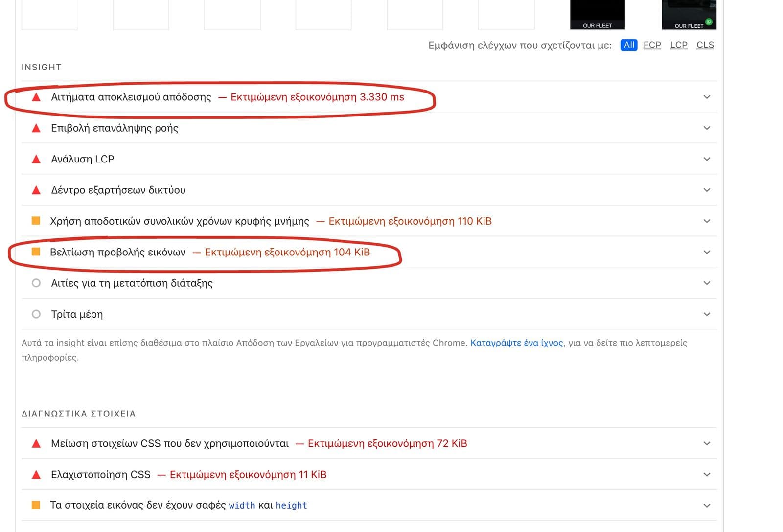Open the last OUR FLEET filmstrip thumbnail with green badge
783x532 pixels.
coord(689,15)
